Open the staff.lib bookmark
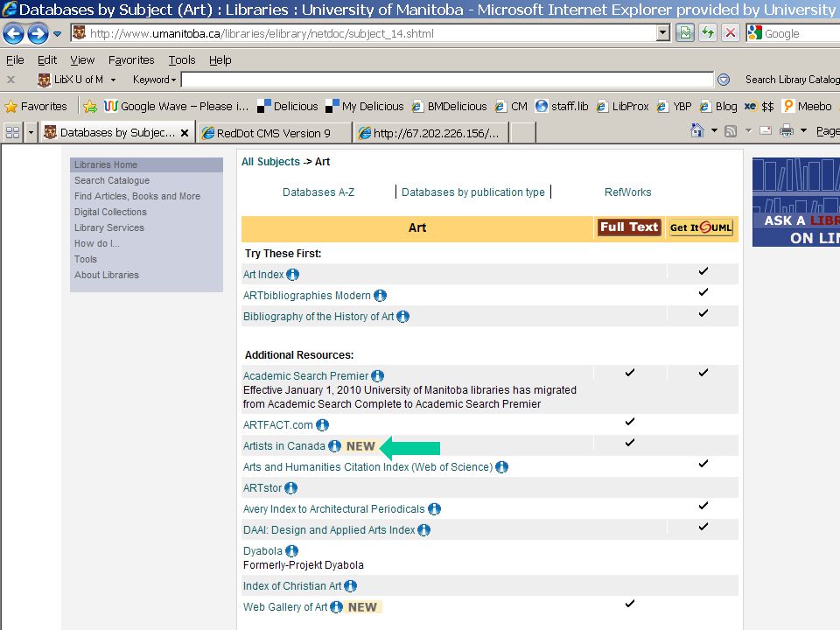Screen dimensions: 840x630 click(562, 106)
